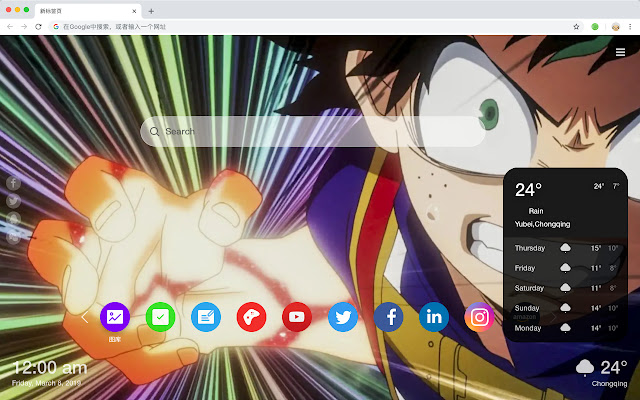Click the cloud icon beside bottom 24° temperature
This screenshot has width=640, height=400.
[584, 367]
